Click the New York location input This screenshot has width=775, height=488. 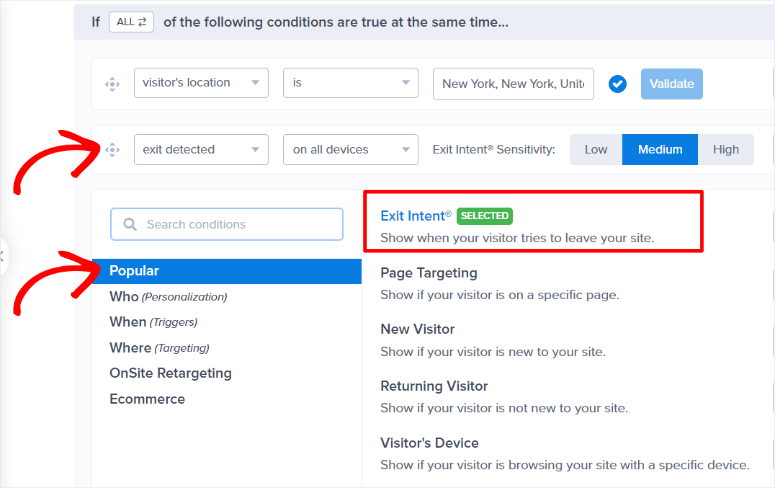point(513,84)
